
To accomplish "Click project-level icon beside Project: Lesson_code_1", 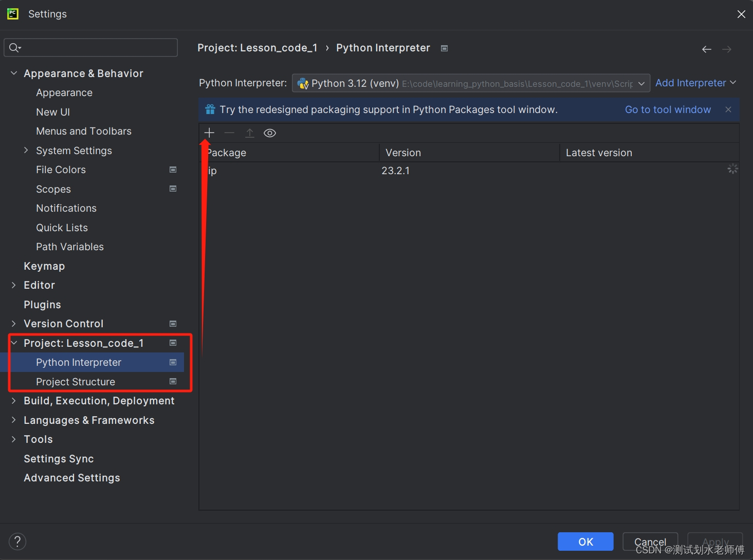I will (173, 343).
